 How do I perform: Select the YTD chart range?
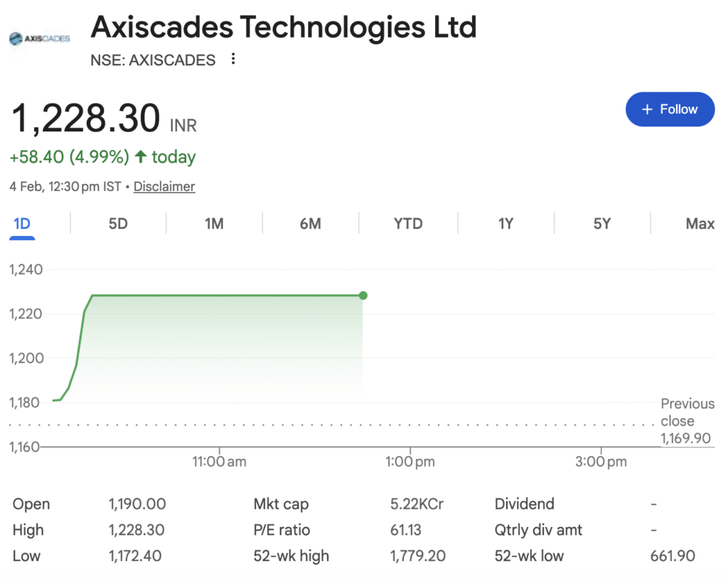click(408, 224)
